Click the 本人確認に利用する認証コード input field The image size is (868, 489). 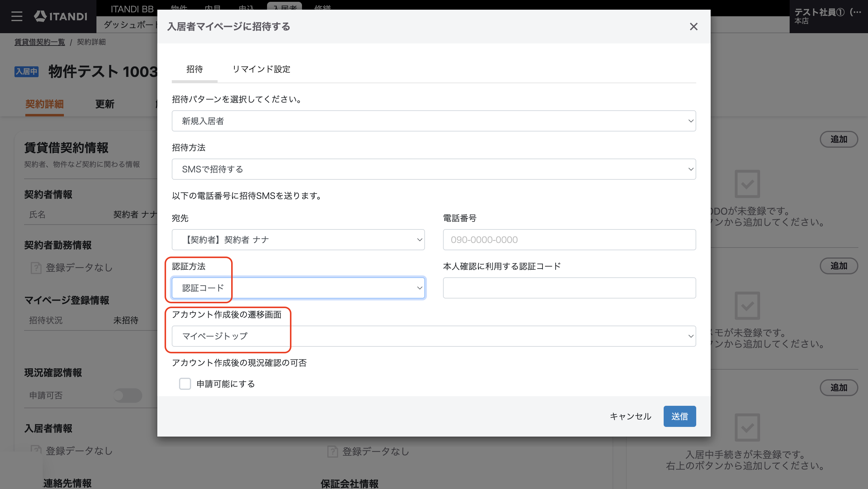(569, 288)
